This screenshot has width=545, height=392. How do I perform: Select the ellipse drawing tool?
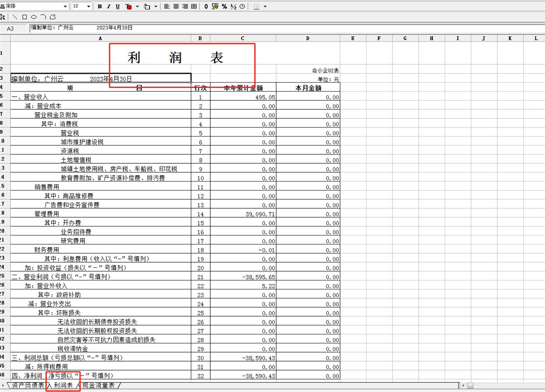[34, 17]
